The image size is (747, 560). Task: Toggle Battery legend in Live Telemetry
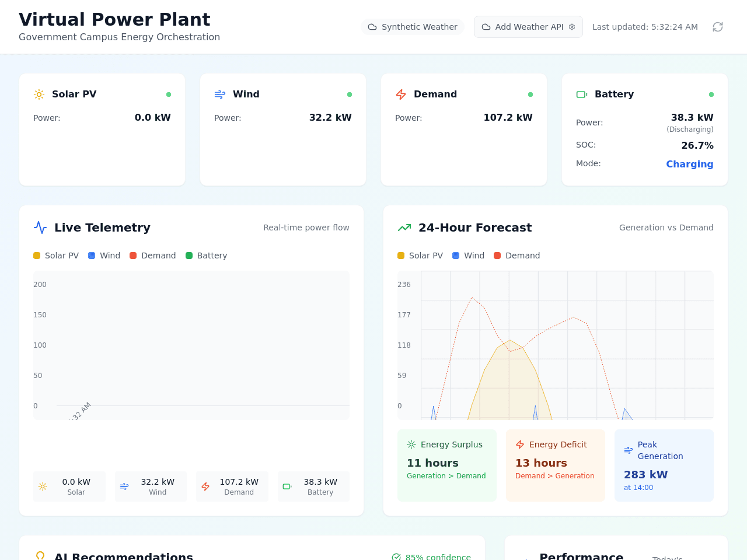coord(206,256)
